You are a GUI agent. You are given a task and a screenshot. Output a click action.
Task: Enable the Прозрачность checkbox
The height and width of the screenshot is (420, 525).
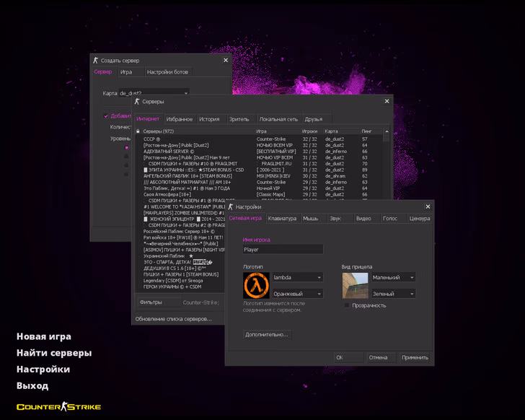click(x=348, y=305)
